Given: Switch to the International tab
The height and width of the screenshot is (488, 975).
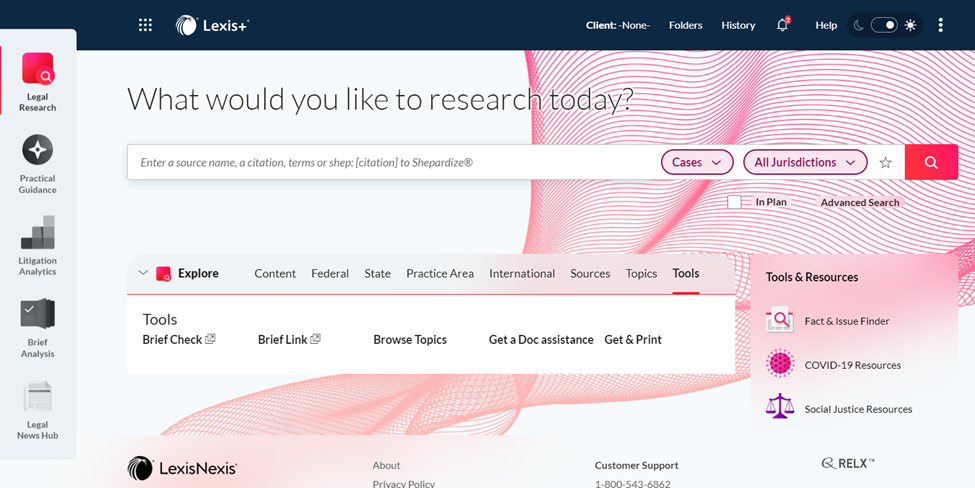Looking at the screenshot, I should pos(522,274).
